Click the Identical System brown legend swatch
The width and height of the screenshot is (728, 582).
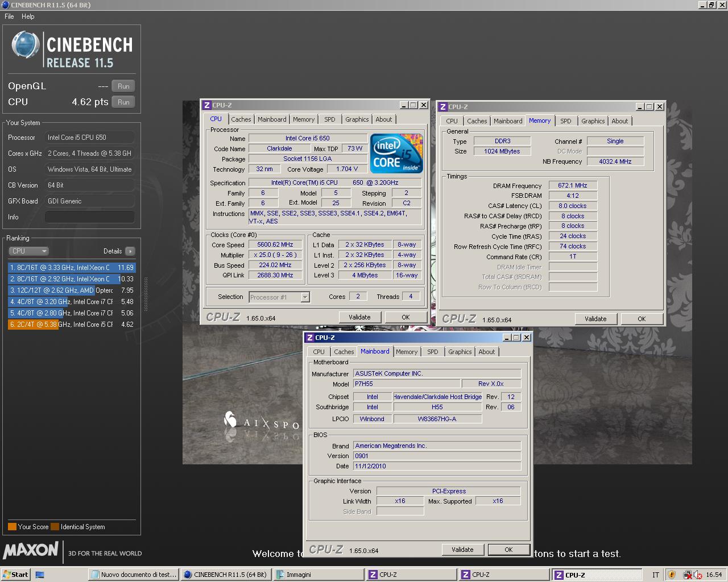(x=55, y=527)
